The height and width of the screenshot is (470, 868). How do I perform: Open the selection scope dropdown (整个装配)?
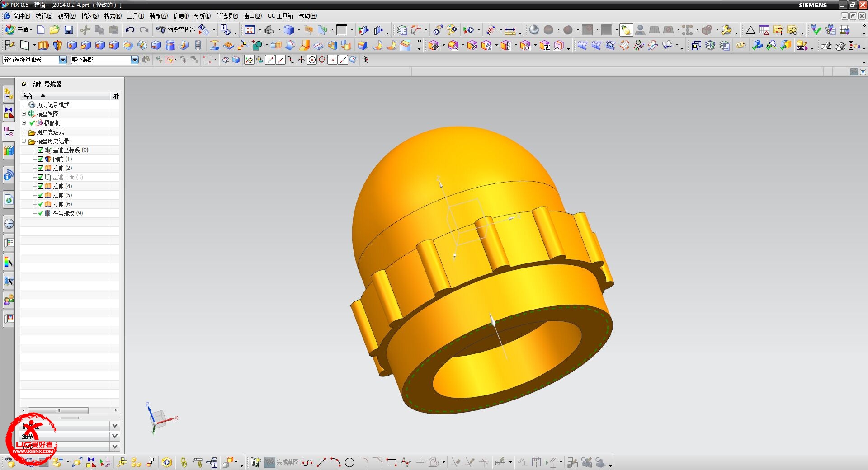tap(134, 60)
